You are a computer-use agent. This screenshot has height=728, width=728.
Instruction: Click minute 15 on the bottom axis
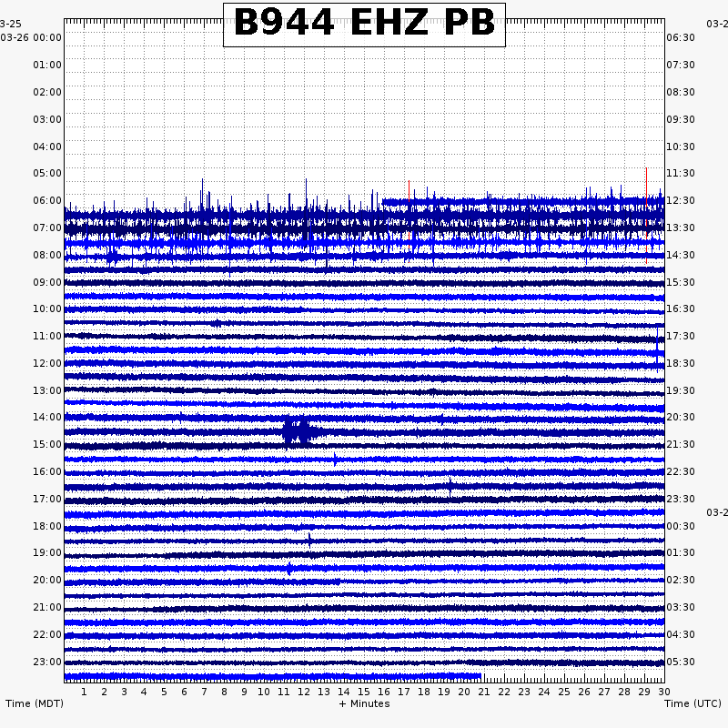coord(364,692)
